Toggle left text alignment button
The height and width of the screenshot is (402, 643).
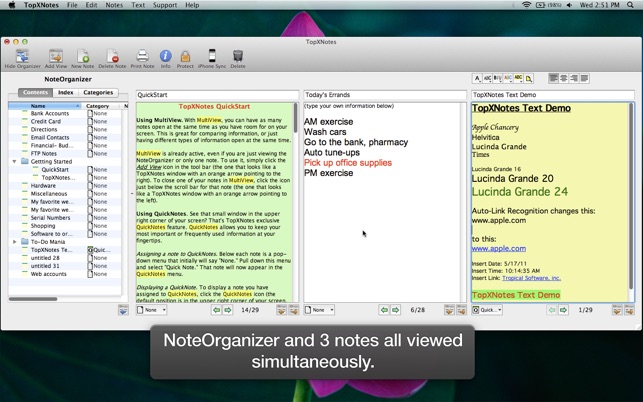(x=553, y=78)
